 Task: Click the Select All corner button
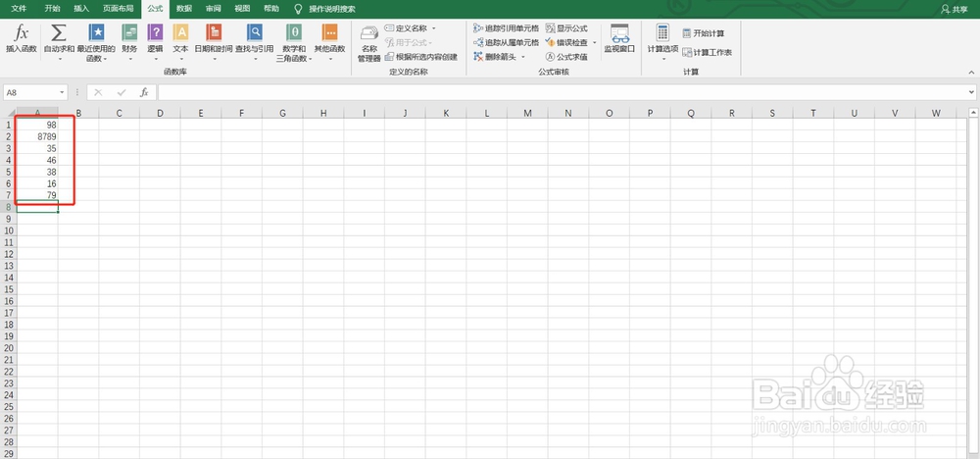tap(8, 113)
